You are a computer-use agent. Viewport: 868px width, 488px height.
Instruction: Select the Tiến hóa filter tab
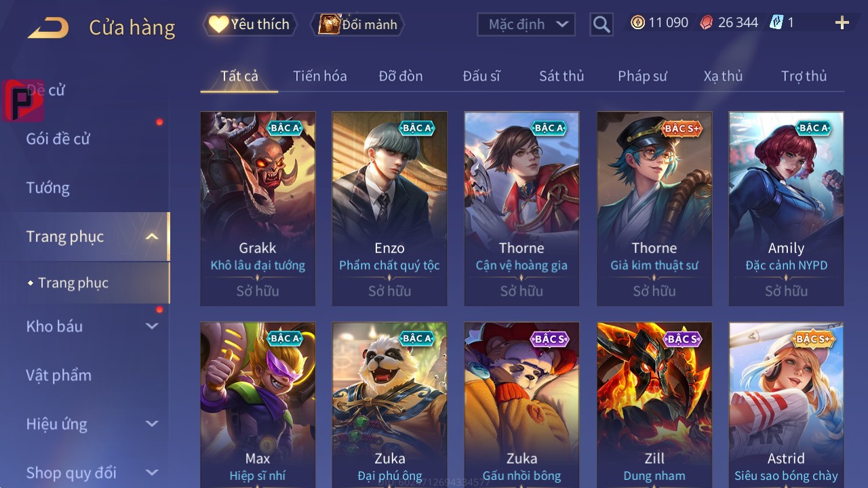point(320,76)
